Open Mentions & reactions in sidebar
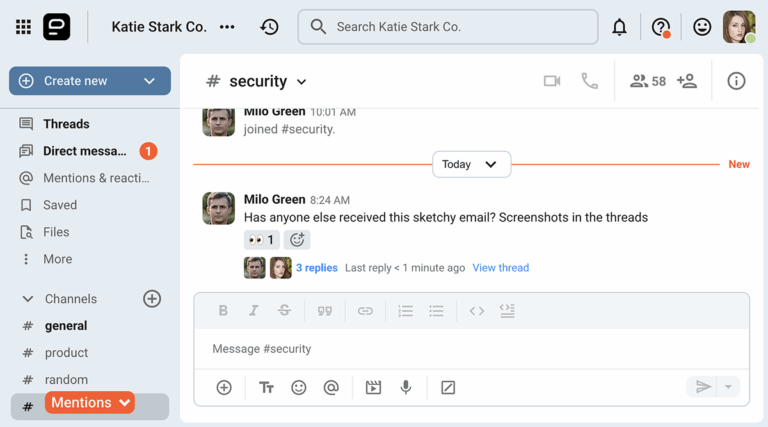 point(96,178)
